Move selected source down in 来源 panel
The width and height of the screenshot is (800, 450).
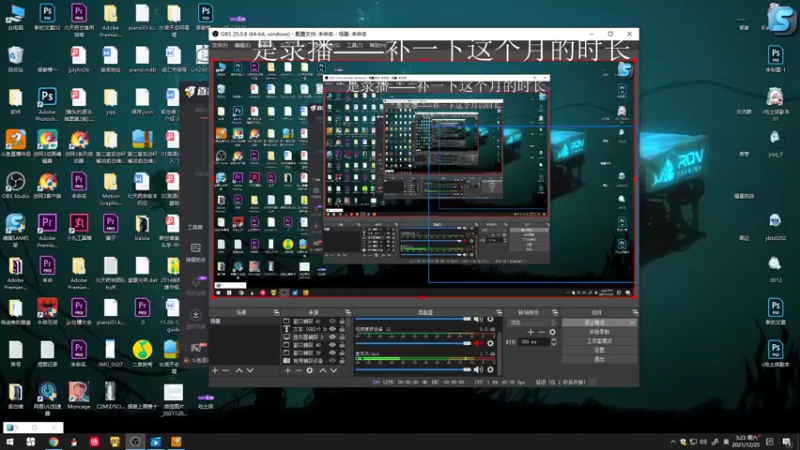point(334,370)
